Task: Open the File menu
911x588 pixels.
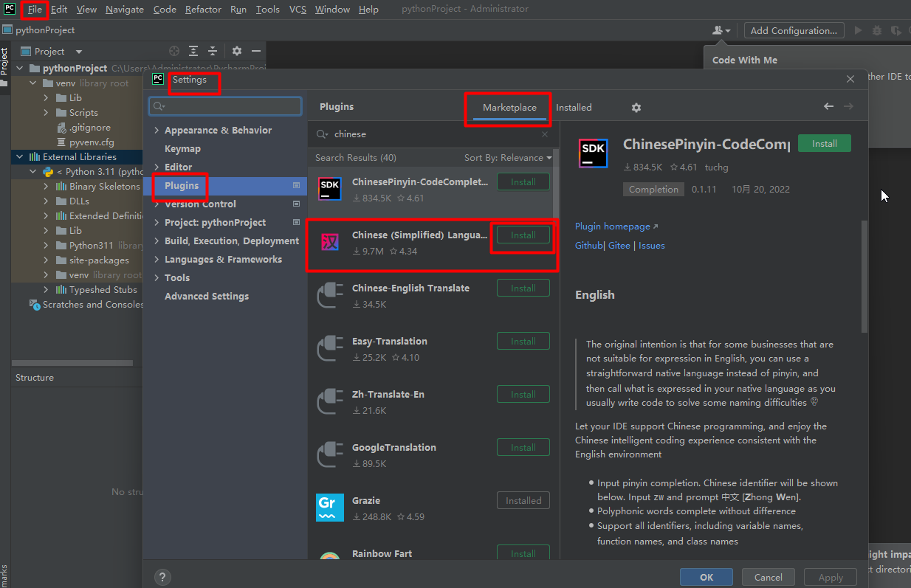Action: point(35,10)
